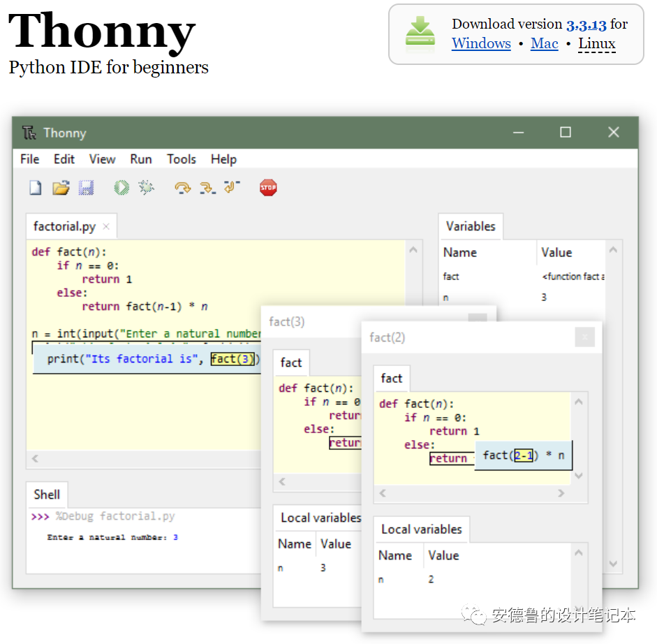Image resolution: width=657 pixels, height=644 pixels.
Task: Maximize the Thonny window
Action: [x=566, y=133]
